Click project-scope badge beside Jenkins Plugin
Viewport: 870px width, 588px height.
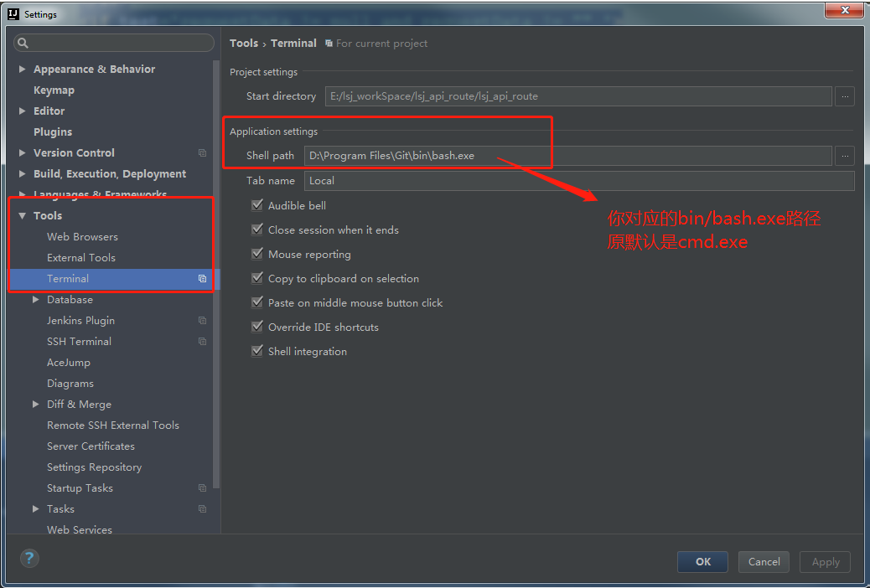pos(201,320)
